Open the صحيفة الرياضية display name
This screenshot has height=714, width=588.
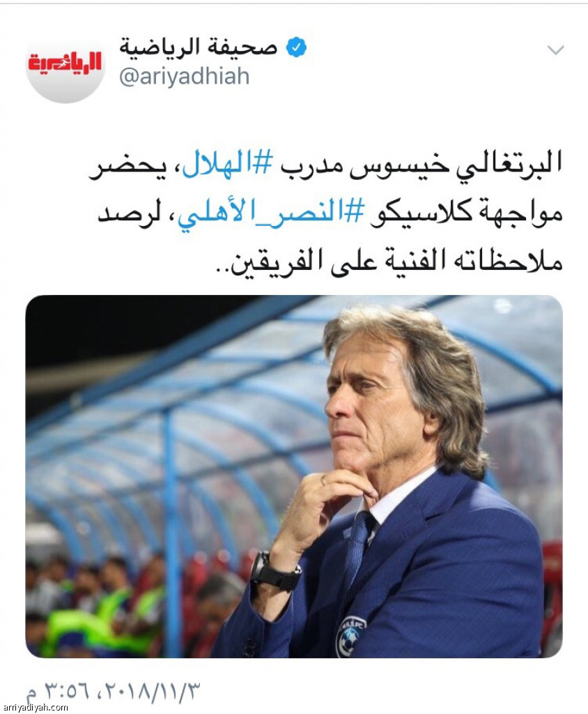[199, 47]
